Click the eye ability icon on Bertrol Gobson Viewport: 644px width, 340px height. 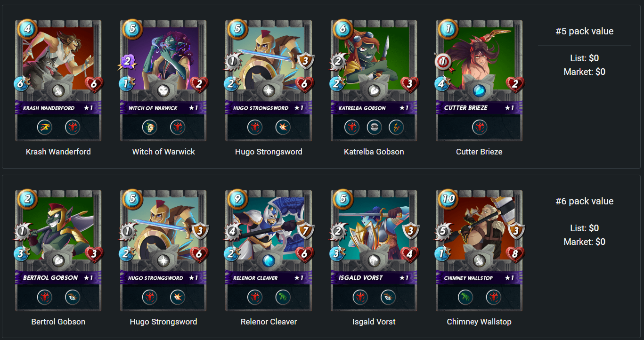[x=73, y=297]
